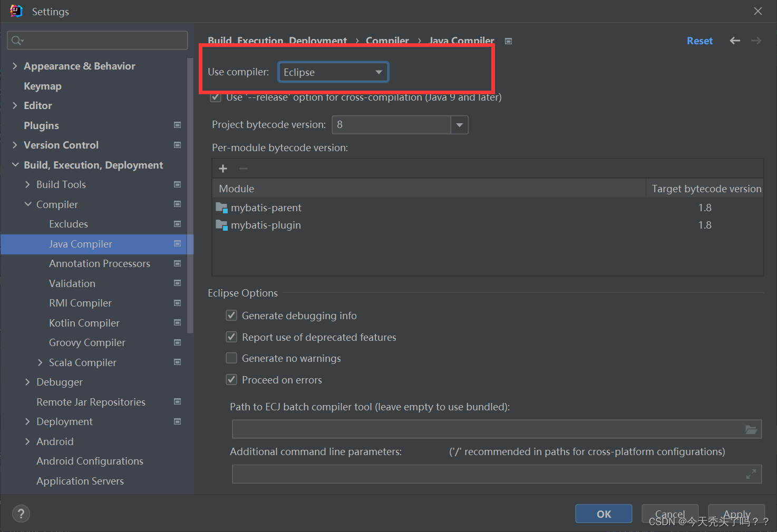Open the Project bytecode version dropdown
Image resolution: width=777 pixels, height=532 pixels.
(459, 124)
